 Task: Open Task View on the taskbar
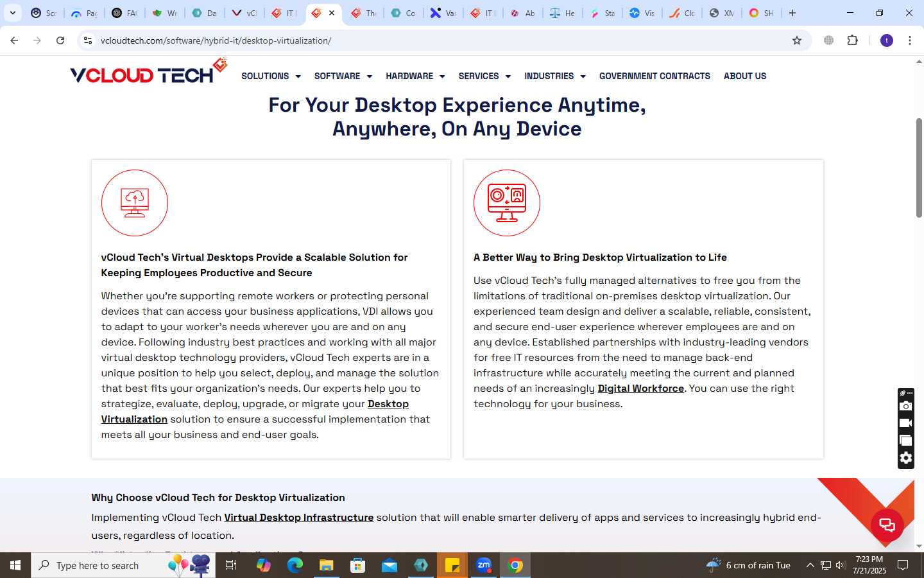231,565
